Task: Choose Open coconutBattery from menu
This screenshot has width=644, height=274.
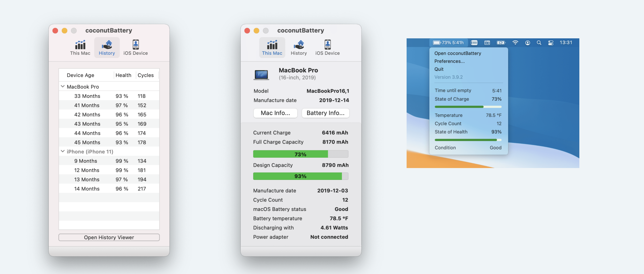Action: [x=458, y=53]
